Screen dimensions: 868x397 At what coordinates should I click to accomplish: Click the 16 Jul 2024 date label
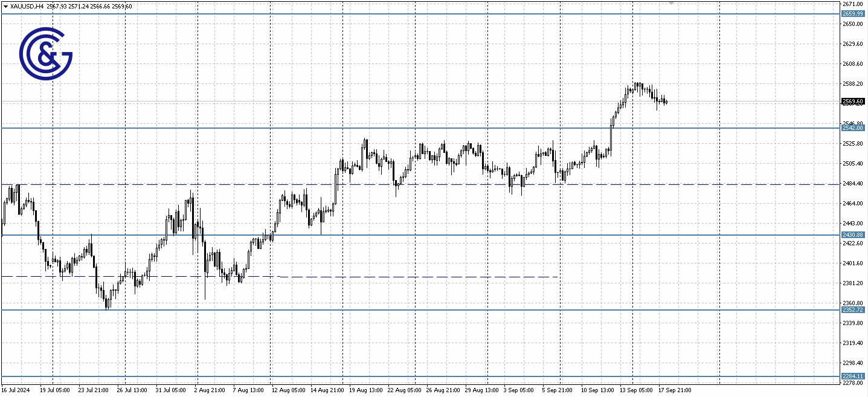(16, 390)
